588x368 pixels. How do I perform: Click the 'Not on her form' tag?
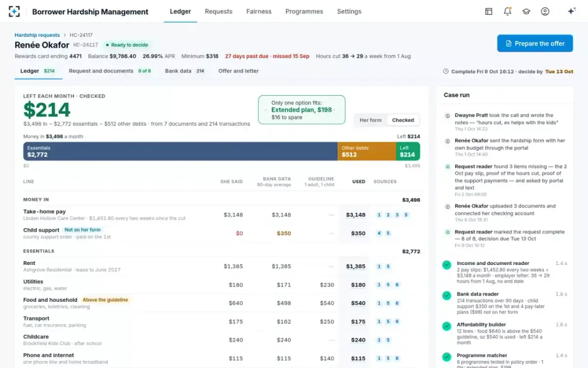82,230
